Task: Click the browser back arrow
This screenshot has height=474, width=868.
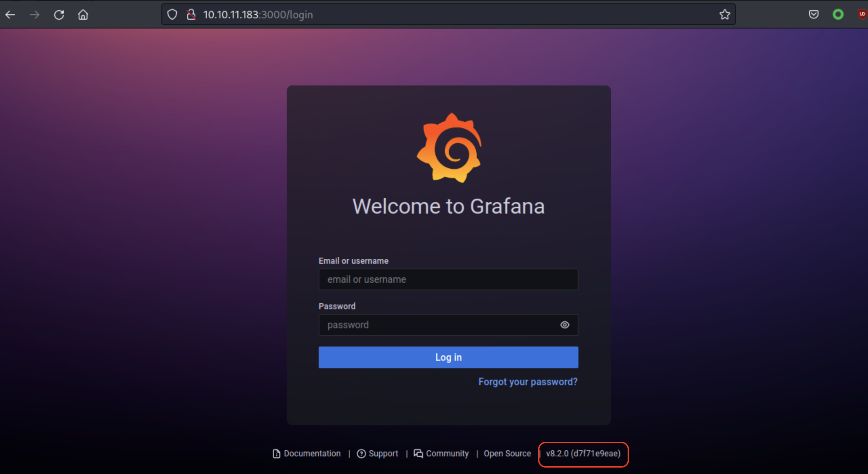Action: tap(10, 15)
